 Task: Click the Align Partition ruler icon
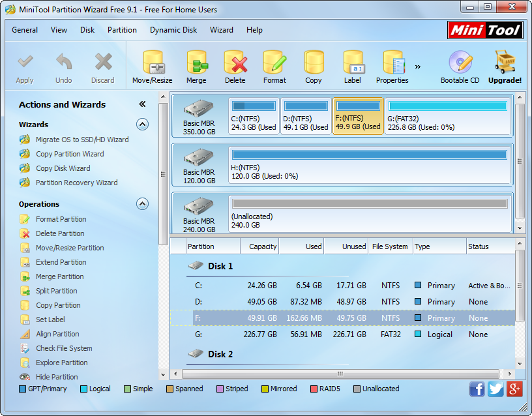(25, 334)
